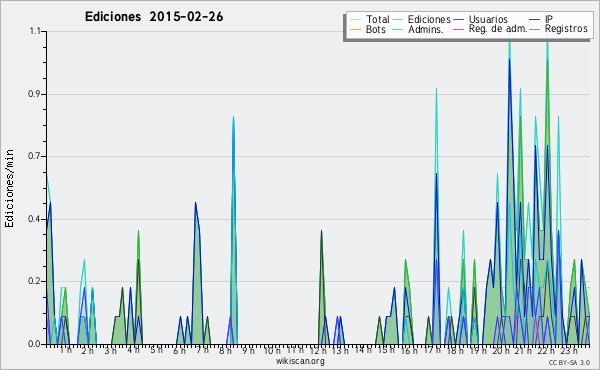
Task: Click the '22 h' x-axis label
Action: click(x=546, y=351)
